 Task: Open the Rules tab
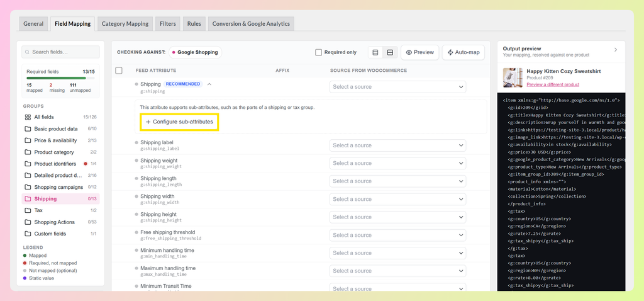pos(194,24)
